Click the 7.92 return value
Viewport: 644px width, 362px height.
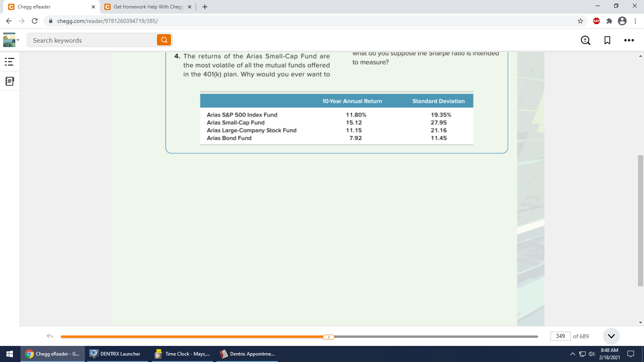[356, 138]
